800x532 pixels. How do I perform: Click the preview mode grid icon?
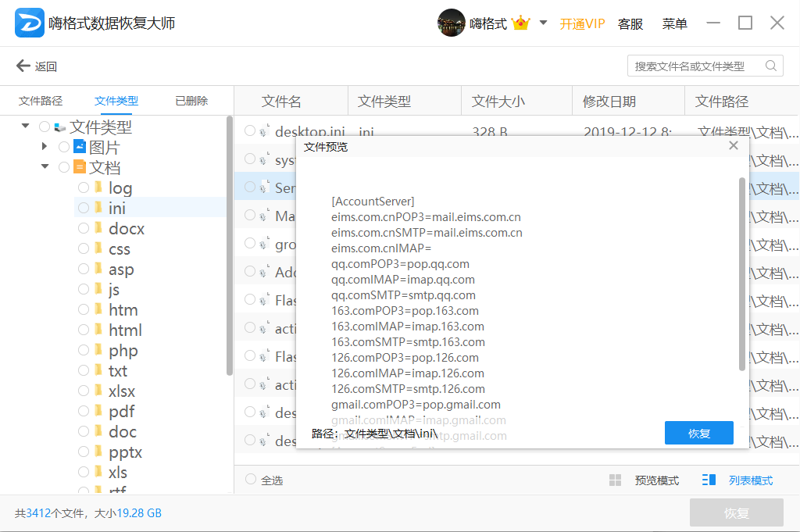pyautogui.click(x=616, y=480)
